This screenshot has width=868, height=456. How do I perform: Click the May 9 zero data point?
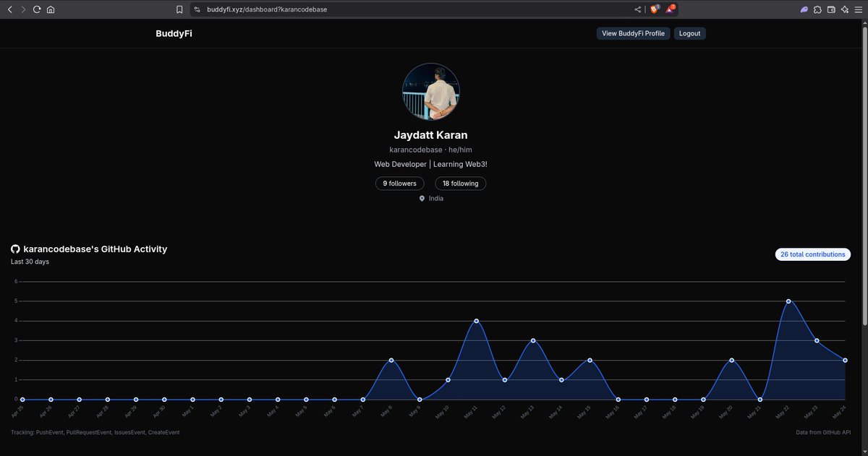point(420,399)
